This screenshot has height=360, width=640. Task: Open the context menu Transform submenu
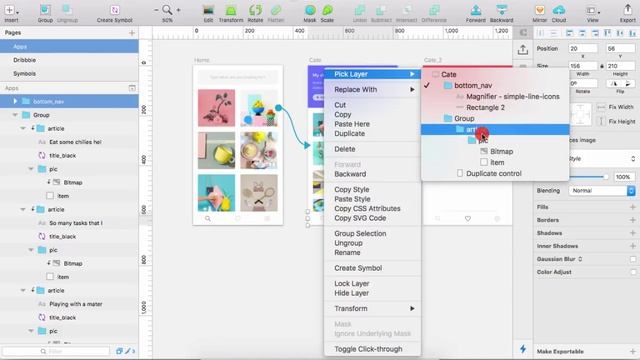click(x=372, y=309)
